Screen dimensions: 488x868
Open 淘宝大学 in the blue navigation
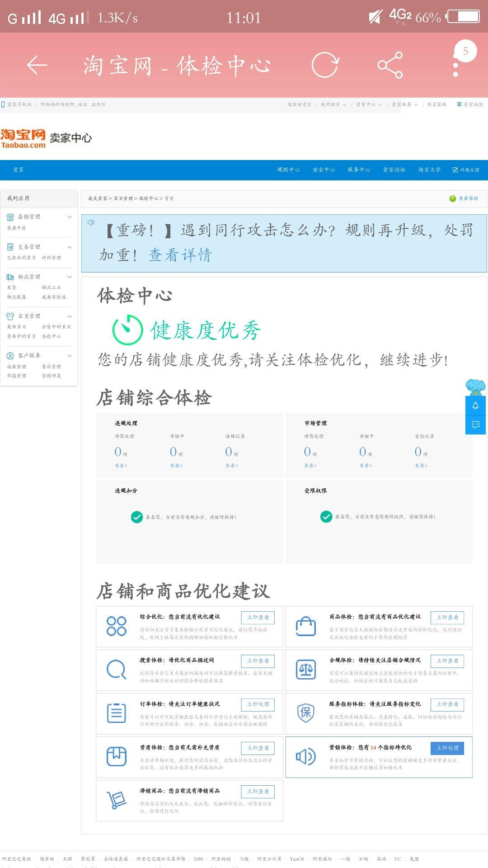click(x=429, y=170)
